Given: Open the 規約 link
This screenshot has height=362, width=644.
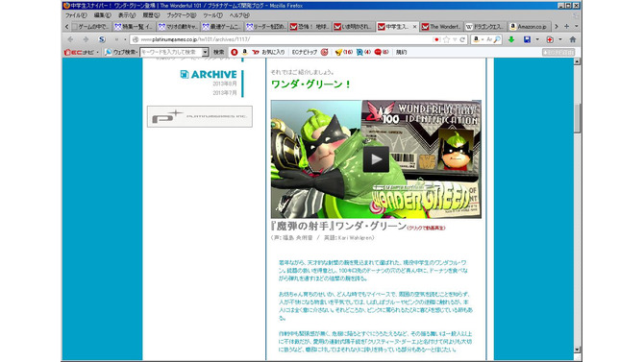Looking at the screenshot, I should (401, 52).
